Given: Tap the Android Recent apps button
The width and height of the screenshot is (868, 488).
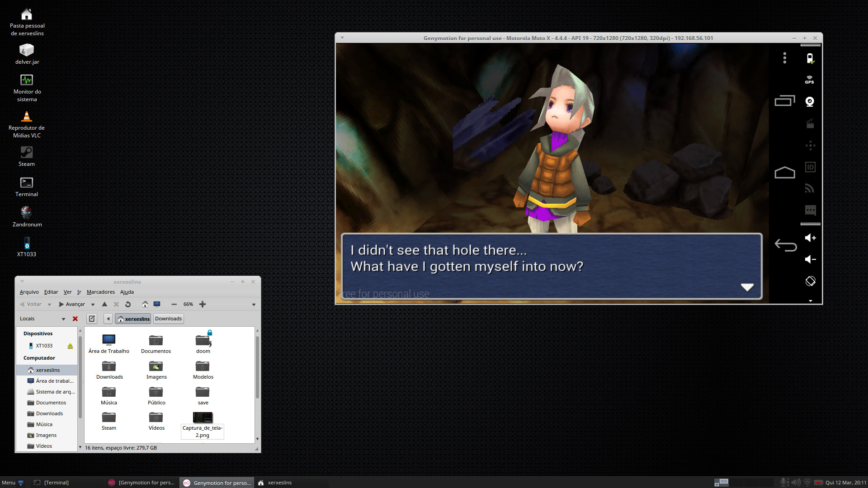Looking at the screenshot, I should pyautogui.click(x=785, y=100).
